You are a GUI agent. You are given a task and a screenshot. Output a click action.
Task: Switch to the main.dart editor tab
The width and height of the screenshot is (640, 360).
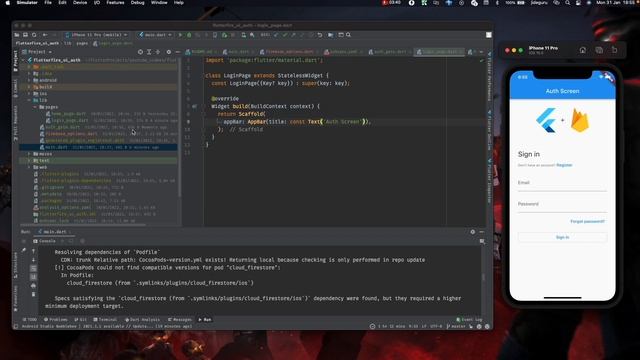click(x=238, y=52)
